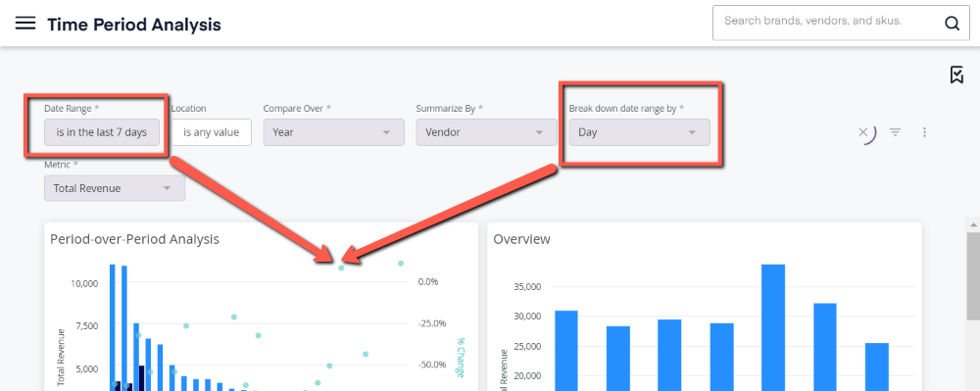Cancel the loading query with X icon
The width and height of the screenshot is (980, 391).
[862, 131]
